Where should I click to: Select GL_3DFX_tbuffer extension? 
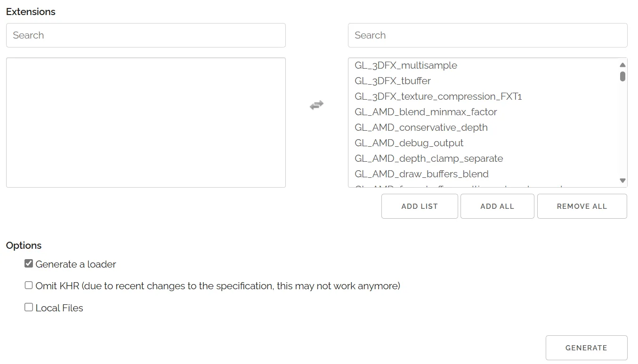(x=393, y=81)
